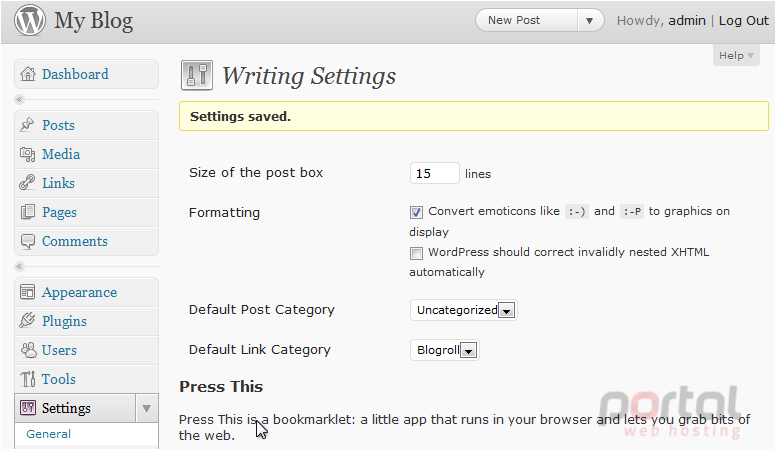The image size is (776, 450).
Task: Uncheck Convert emoticons to graphics checkbox
Action: (x=416, y=212)
